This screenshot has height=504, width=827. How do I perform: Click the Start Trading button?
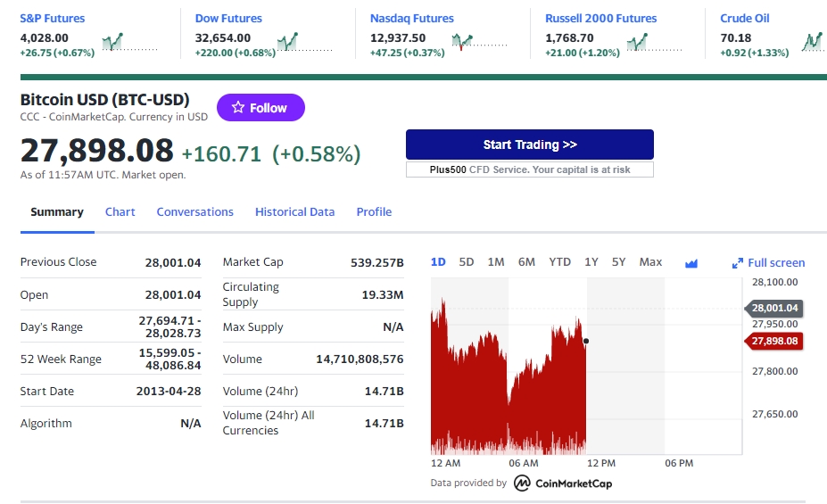pos(530,145)
